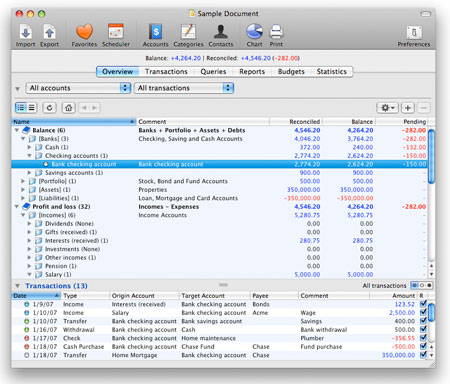Switch to the Overview tab
The image size is (450, 384).
(x=117, y=72)
